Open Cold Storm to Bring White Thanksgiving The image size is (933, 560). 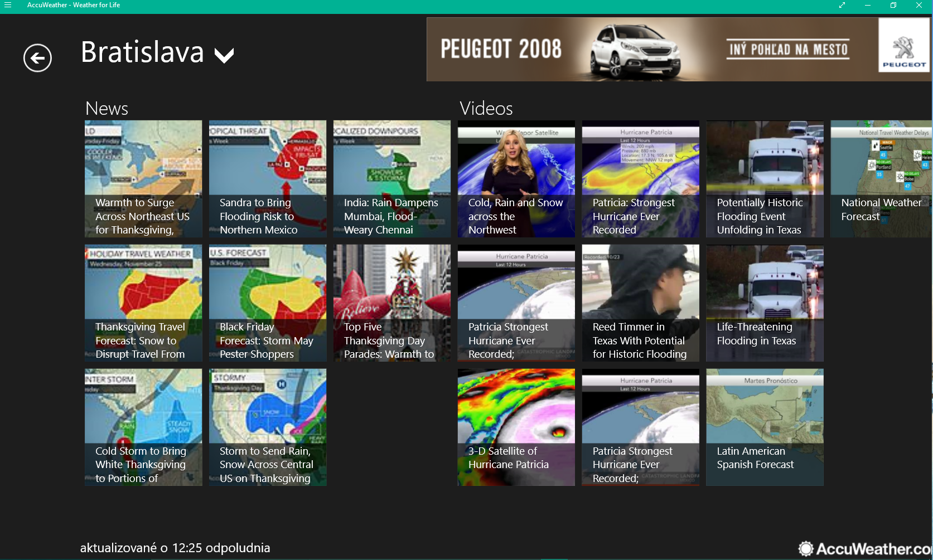click(143, 427)
